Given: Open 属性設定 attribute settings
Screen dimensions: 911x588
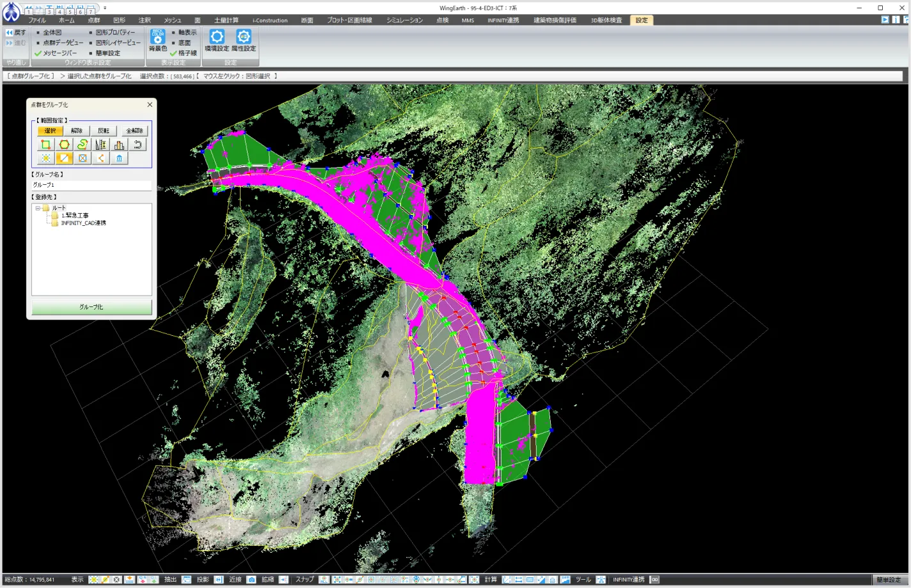Looking at the screenshot, I should 243,40.
